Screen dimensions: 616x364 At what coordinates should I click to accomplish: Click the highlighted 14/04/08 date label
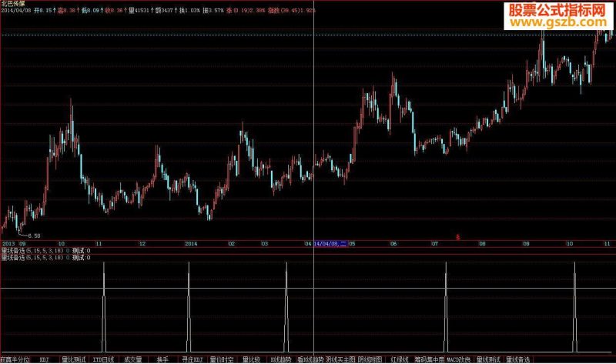tap(330, 244)
